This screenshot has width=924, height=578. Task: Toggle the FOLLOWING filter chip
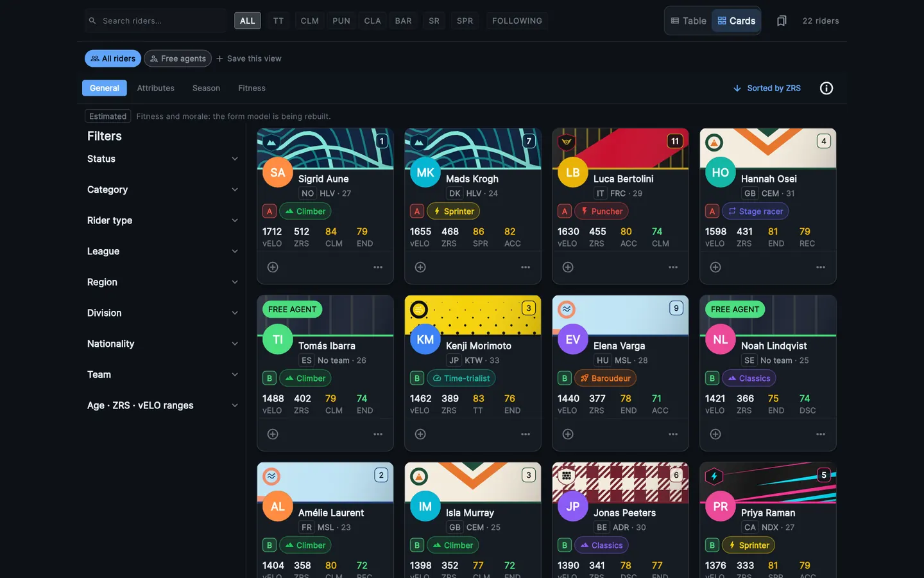[517, 21]
